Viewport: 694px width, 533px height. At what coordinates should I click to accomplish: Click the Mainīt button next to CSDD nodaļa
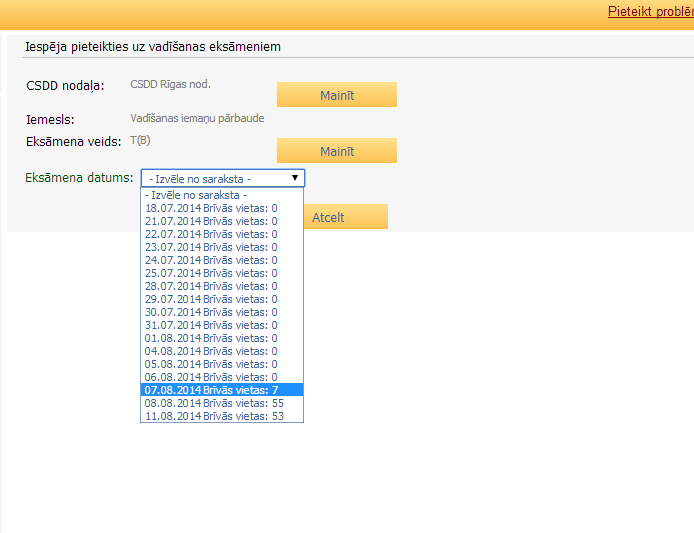tap(337, 95)
